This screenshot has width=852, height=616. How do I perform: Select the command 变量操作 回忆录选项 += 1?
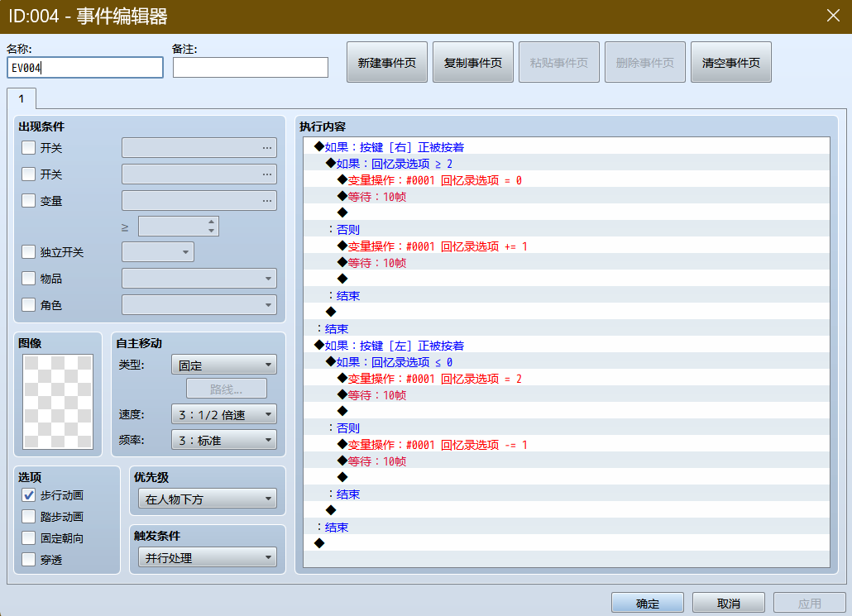[x=566, y=246]
